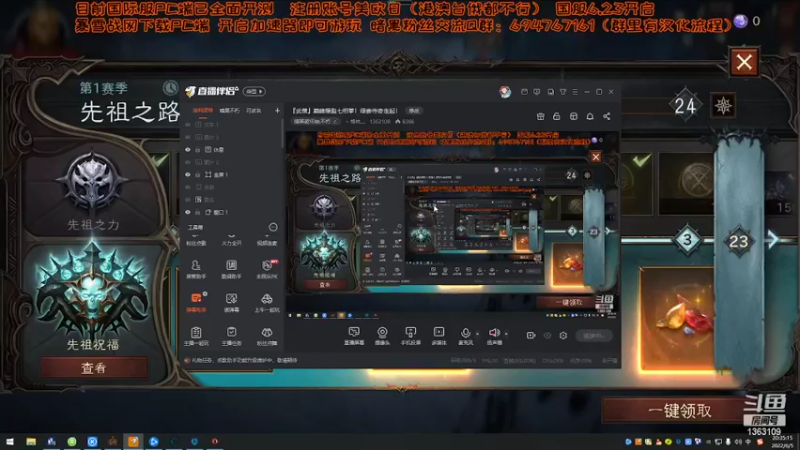Toggle the preview eye icon beside the gear
Image resolution: width=800 pixels, height=450 pixels.
547,336
